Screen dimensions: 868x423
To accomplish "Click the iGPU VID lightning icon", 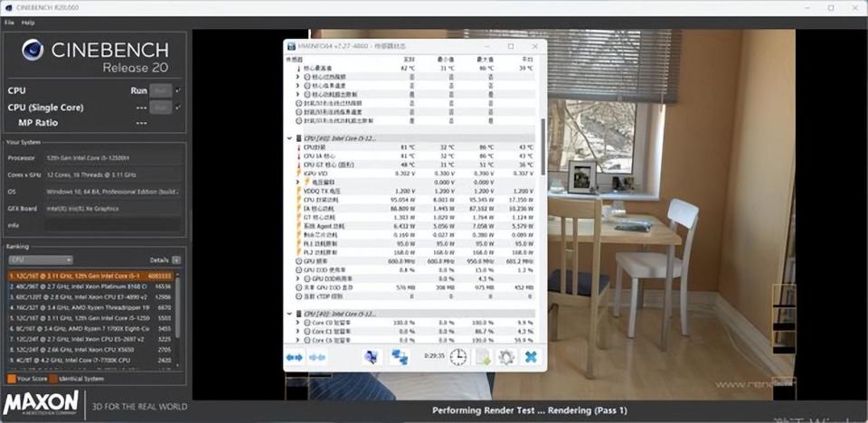I will coord(299,174).
